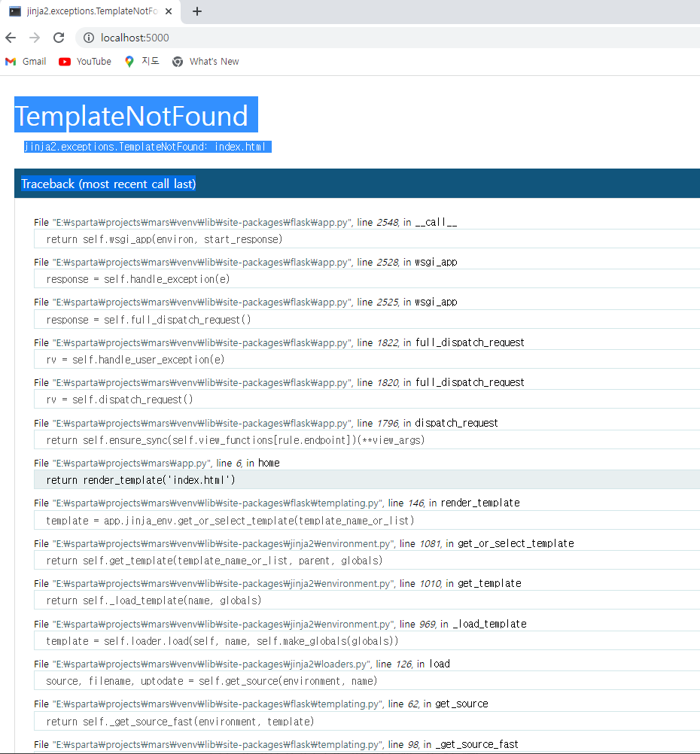Click code line response = self.handle_exception(e)
The image size is (700, 754).
point(367,279)
